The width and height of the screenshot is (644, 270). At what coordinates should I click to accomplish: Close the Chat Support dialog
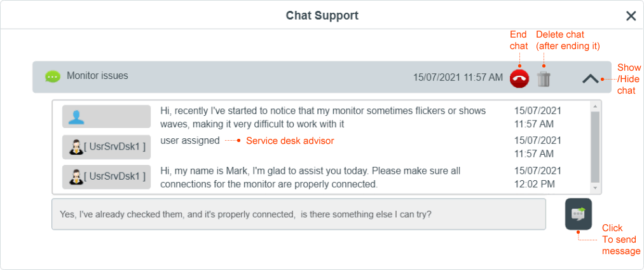pos(631,16)
